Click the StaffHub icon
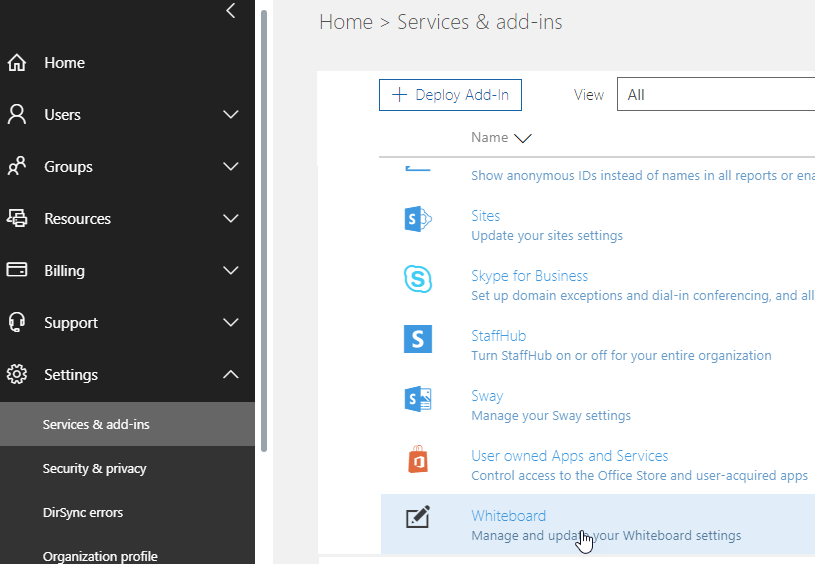 click(418, 339)
